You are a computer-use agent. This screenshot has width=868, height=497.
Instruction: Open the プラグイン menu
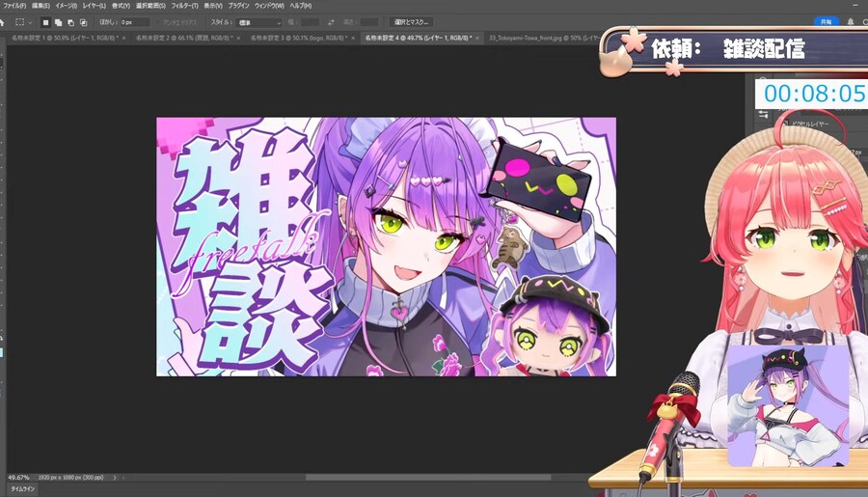pos(238,6)
